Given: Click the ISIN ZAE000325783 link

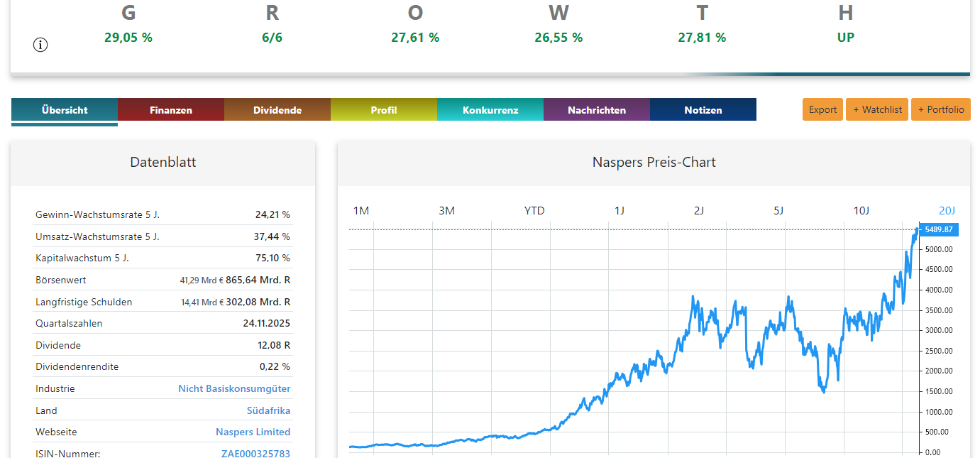Looking at the screenshot, I should (x=255, y=453).
